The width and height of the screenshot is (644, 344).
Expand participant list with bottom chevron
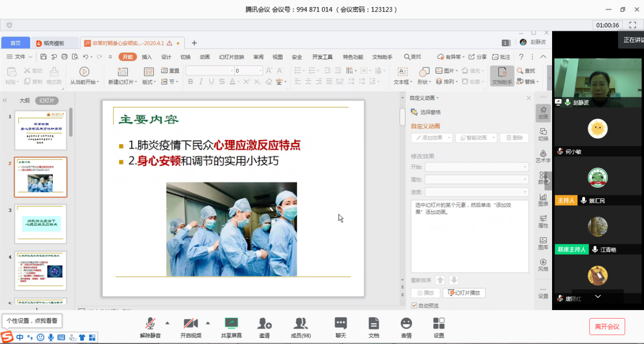(598, 296)
